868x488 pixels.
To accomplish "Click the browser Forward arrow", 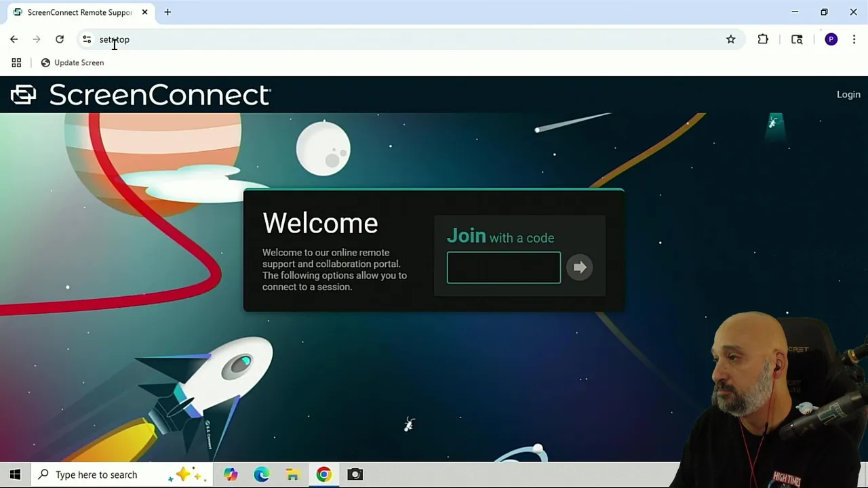I will pos(37,39).
